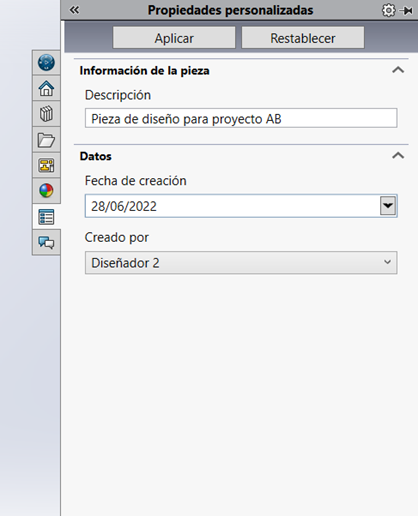Collapse the task pane with double-arrow icon

coord(74,10)
